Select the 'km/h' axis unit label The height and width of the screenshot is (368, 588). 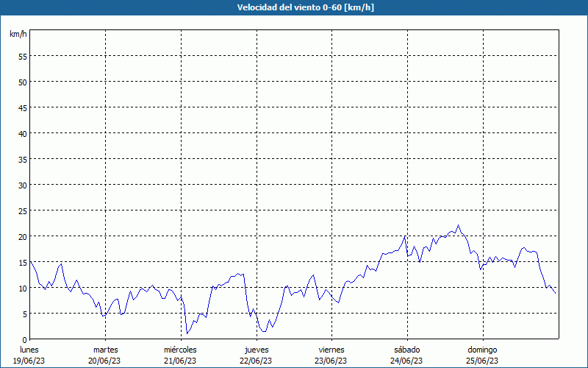coord(18,34)
